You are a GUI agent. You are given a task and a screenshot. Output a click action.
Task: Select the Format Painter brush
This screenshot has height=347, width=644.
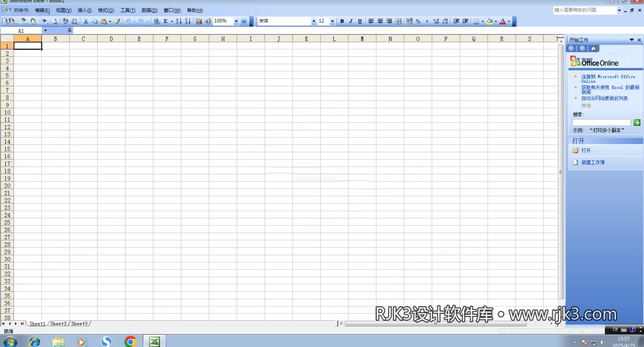pyautogui.click(x=117, y=21)
